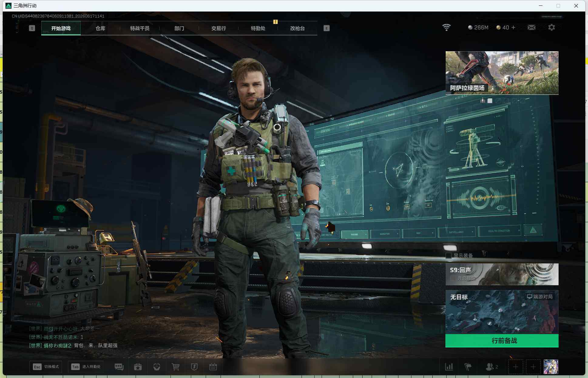Toggle the 显示装备 checkbox
The height and width of the screenshot is (378, 588).
tap(448, 256)
